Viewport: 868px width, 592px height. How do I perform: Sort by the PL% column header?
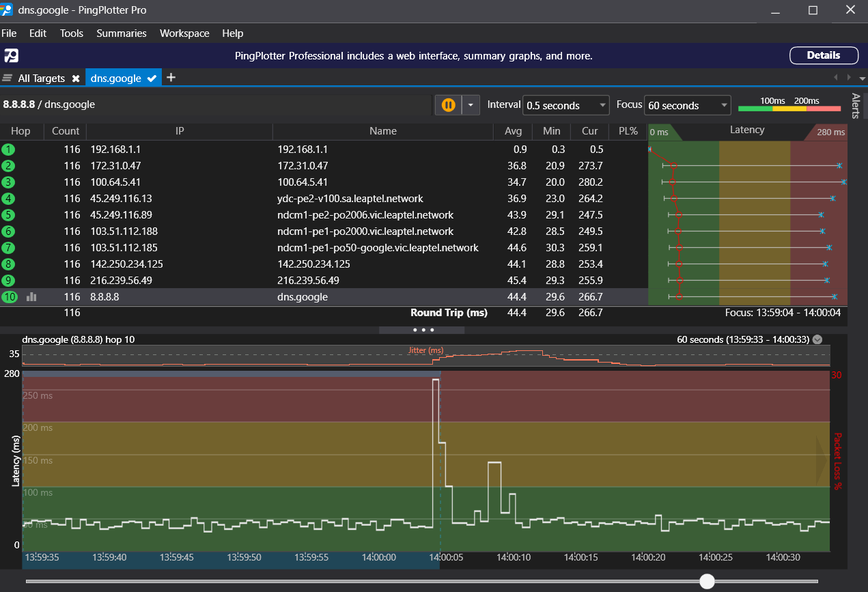tap(628, 131)
